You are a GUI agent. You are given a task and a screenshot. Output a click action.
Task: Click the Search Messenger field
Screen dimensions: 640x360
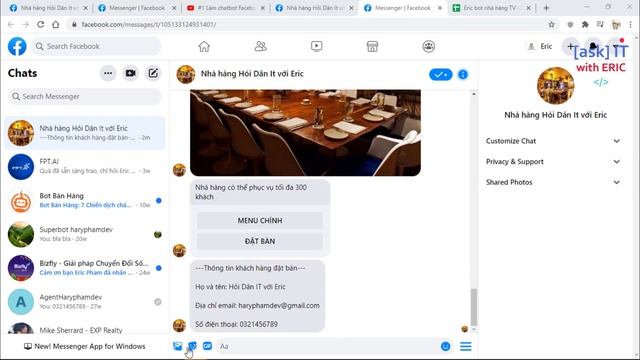(x=85, y=96)
